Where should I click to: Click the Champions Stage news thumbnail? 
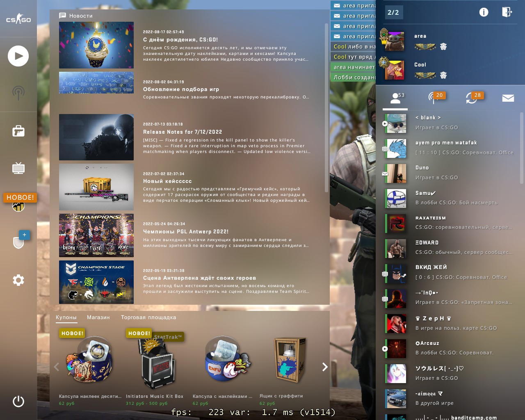96,282
